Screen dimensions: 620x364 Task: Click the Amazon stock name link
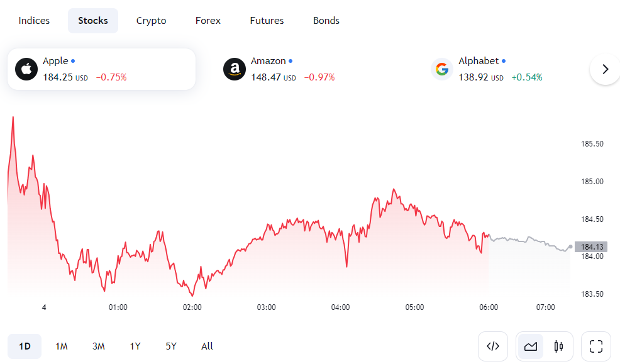click(268, 61)
